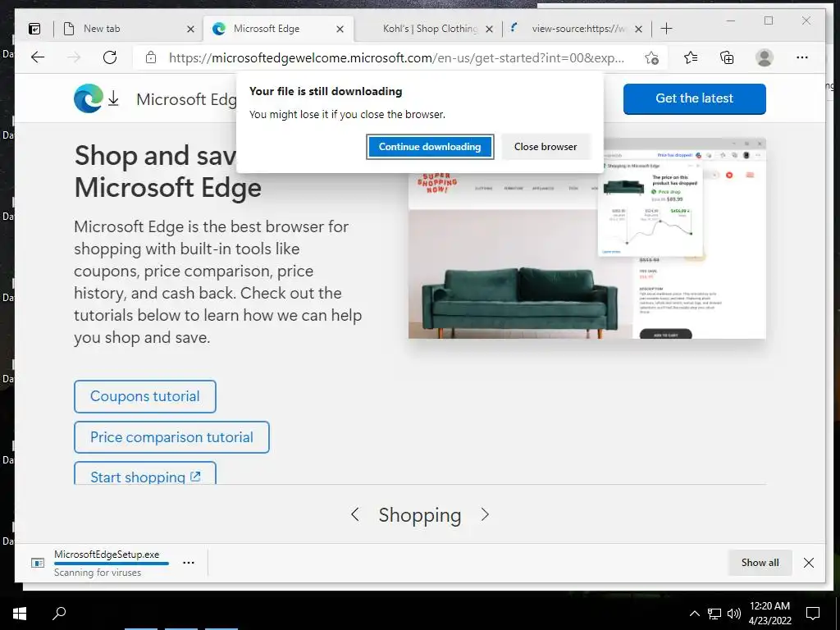Open the profile avatar icon
The image size is (840, 630).
coord(765,57)
